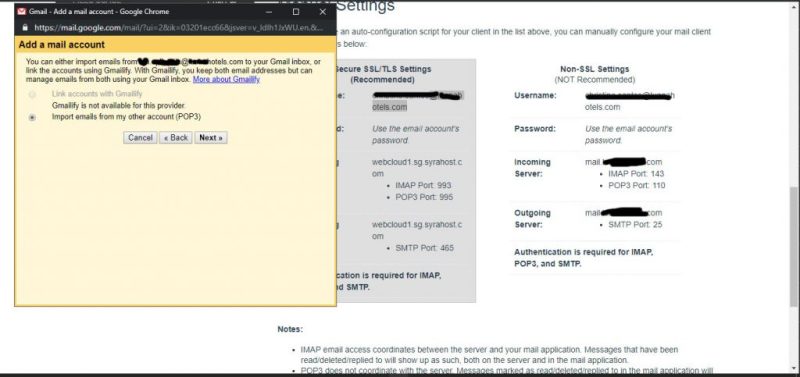Click the Add a mail account heading
Screen dimensions: 800x377
pyautogui.click(x=62, y=44)
